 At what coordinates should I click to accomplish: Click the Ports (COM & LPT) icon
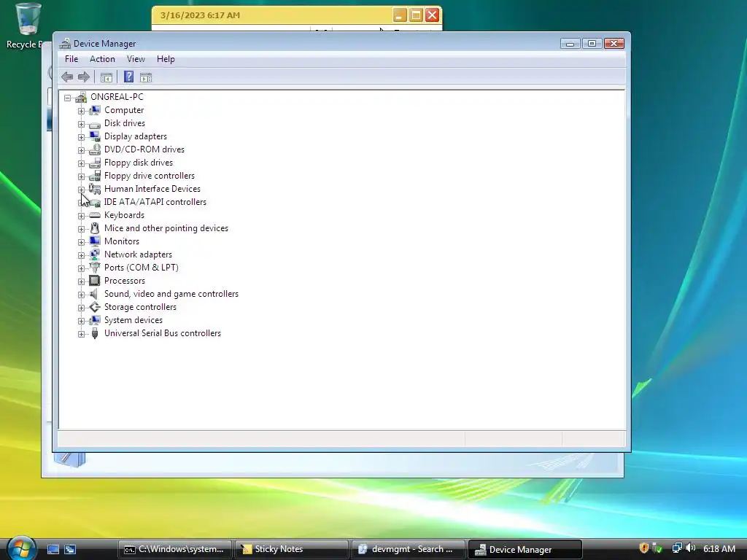coord(95,268)
